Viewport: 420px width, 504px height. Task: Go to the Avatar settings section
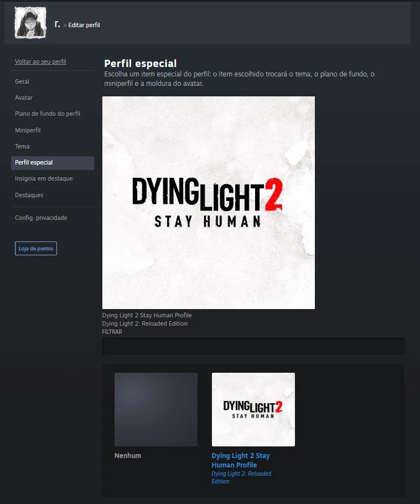point(24,97)
